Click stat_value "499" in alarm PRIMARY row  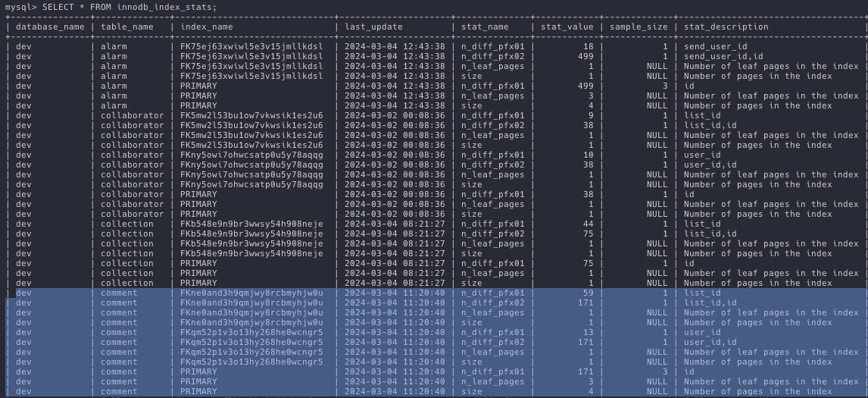(585, 86)
